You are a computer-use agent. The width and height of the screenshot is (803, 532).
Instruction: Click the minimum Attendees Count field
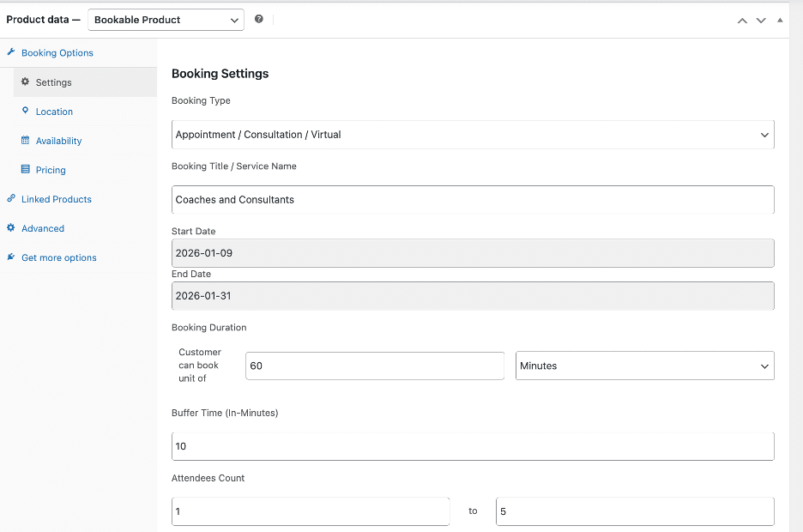[x=311, y=511]
